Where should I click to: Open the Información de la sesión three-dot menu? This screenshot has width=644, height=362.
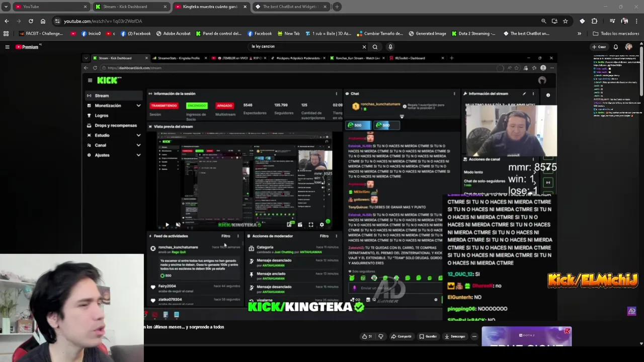[x=337, y=94]
